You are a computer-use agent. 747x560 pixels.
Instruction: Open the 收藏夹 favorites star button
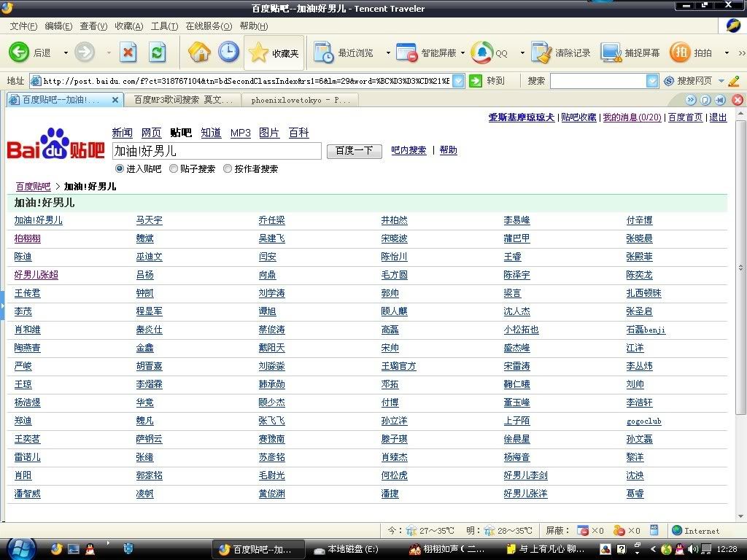click(274, 52)
